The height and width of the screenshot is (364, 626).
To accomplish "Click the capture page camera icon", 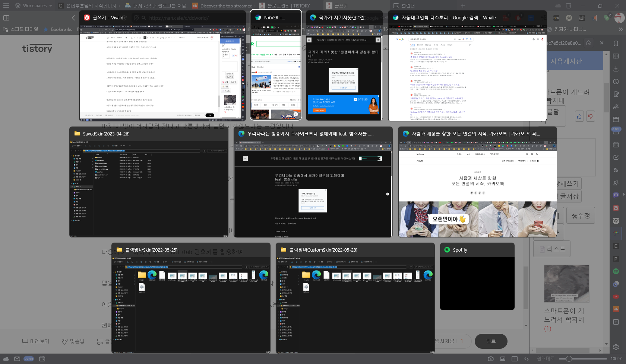I will (x=491, y=359).
